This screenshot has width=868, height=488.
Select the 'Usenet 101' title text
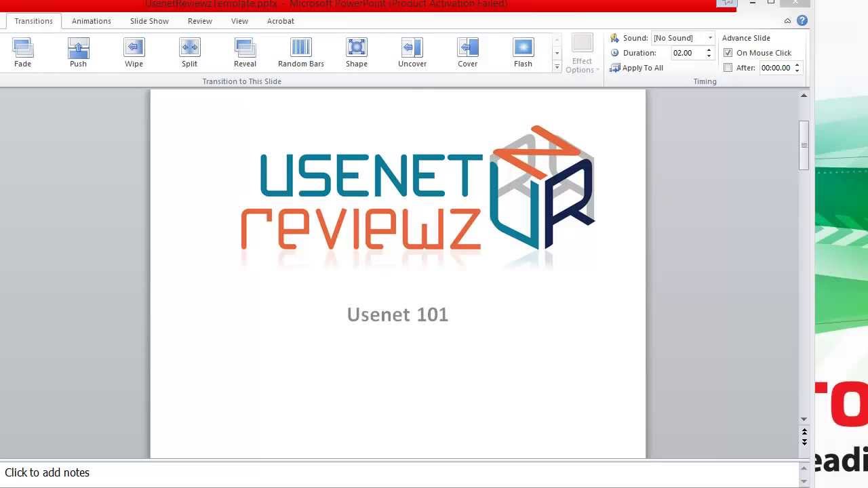coord(397,314)
